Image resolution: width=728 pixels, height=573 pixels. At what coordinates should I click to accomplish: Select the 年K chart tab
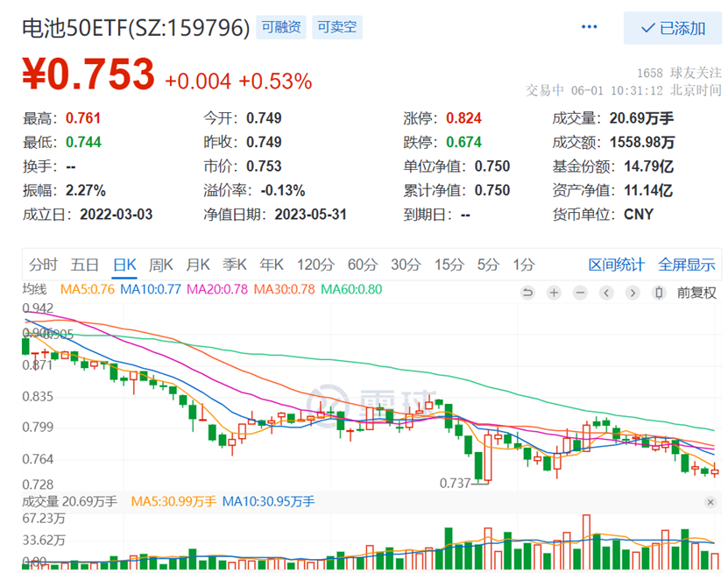click(x=272, y=265)
